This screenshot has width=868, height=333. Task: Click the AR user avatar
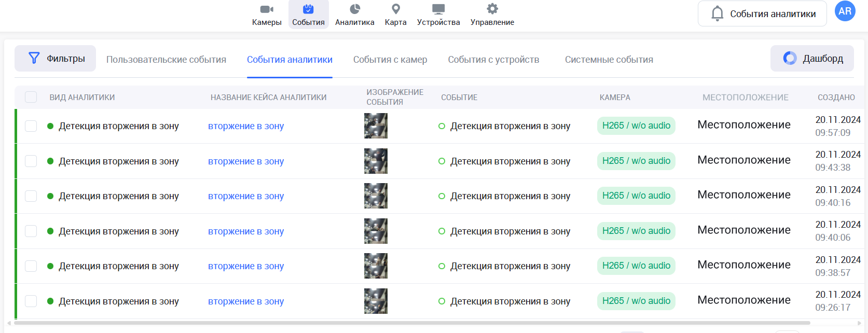tap(845, 11)
